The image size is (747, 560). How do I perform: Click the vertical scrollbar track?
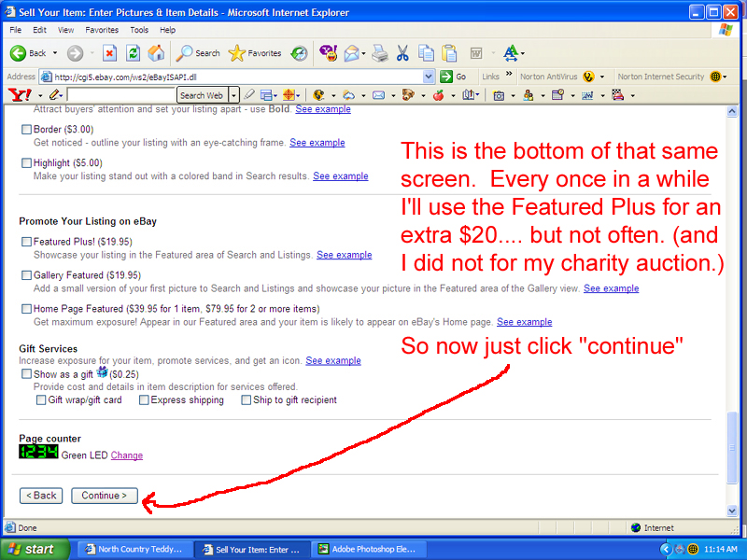tap(731, 280)
